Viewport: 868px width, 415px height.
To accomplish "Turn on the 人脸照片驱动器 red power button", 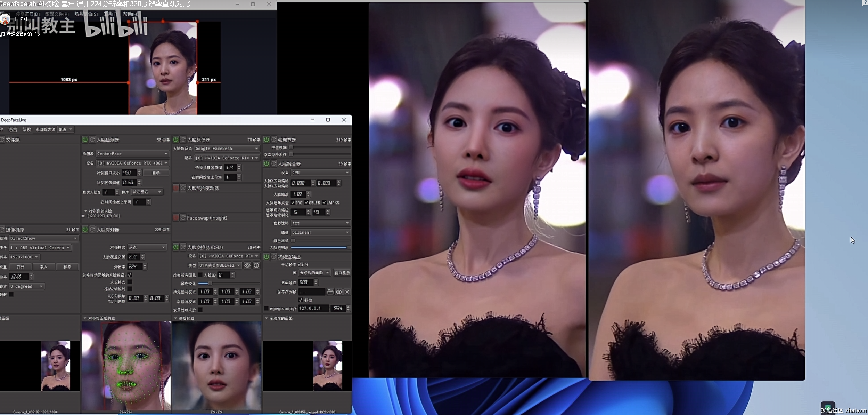I will pyautogui.click(x=176, y=188).
